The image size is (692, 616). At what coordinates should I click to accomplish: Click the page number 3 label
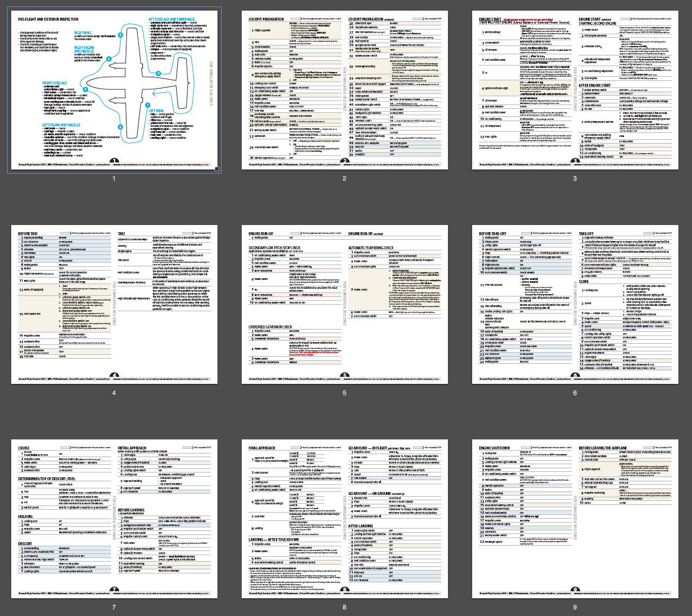pos(575,178)
